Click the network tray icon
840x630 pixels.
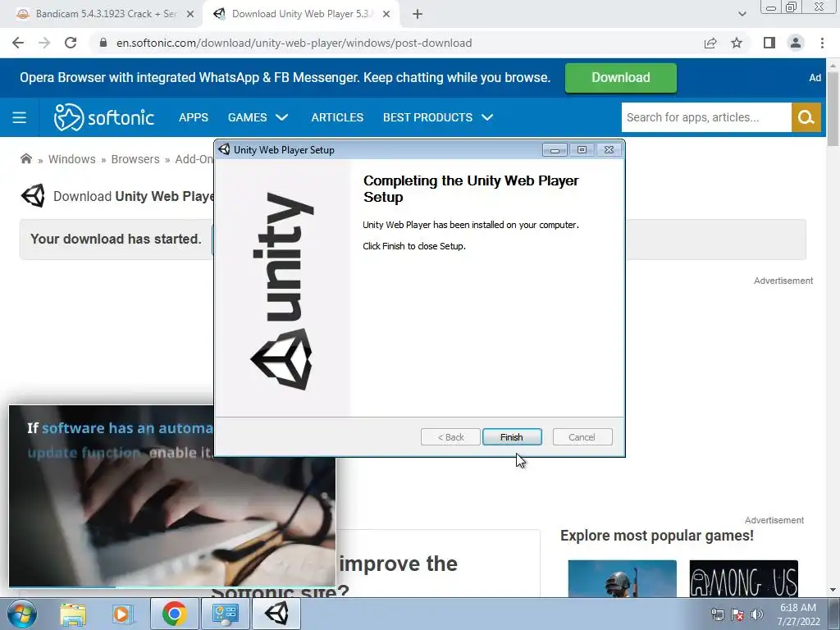717,614
